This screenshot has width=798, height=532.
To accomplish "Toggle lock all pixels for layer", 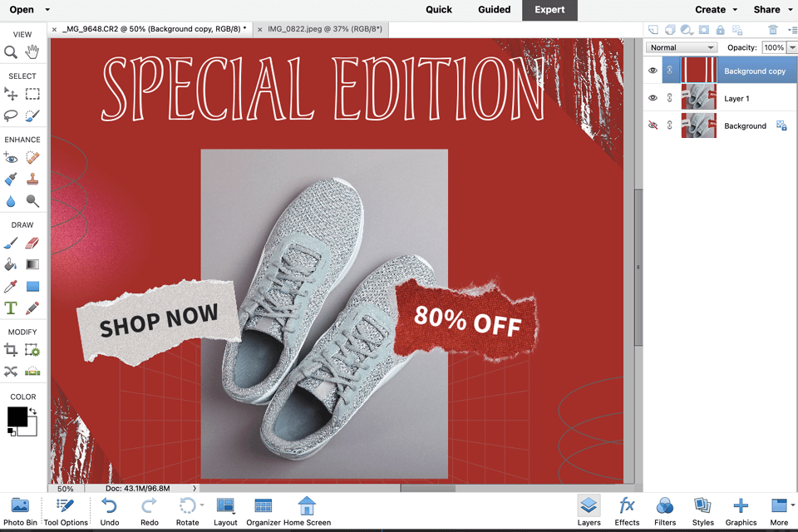I will 720,30.
